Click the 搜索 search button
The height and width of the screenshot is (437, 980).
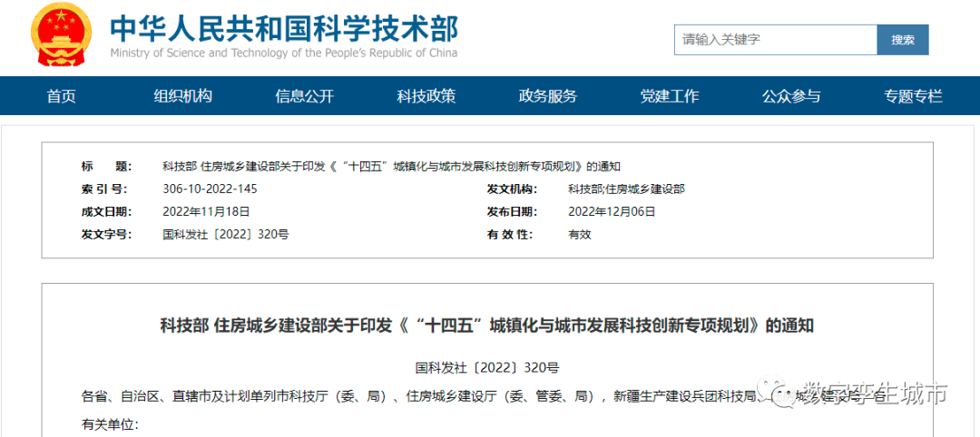[x=903, y=40]
